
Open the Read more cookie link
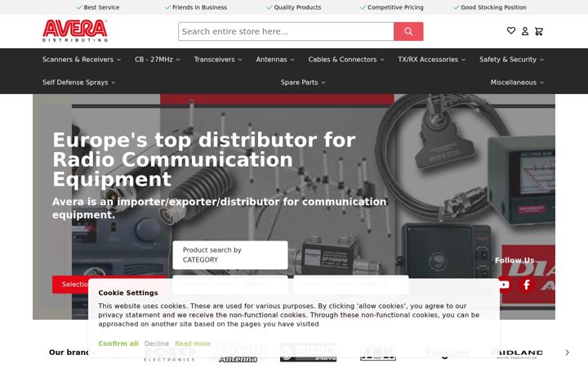click(x=193, y=343)
